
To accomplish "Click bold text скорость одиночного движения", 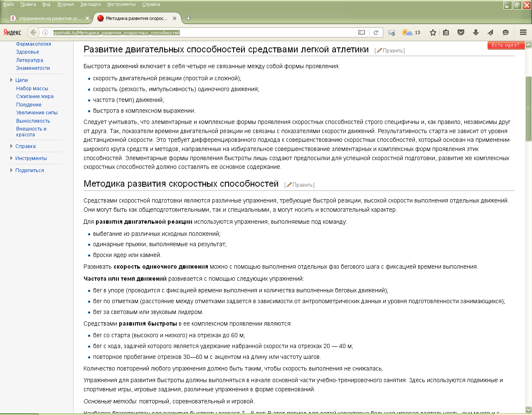I will click(x=161, y=267).
